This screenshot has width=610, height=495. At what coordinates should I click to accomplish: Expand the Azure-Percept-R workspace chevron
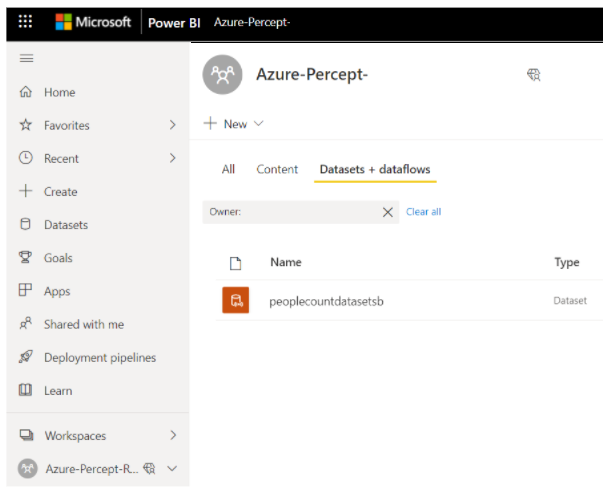point(172,469)
